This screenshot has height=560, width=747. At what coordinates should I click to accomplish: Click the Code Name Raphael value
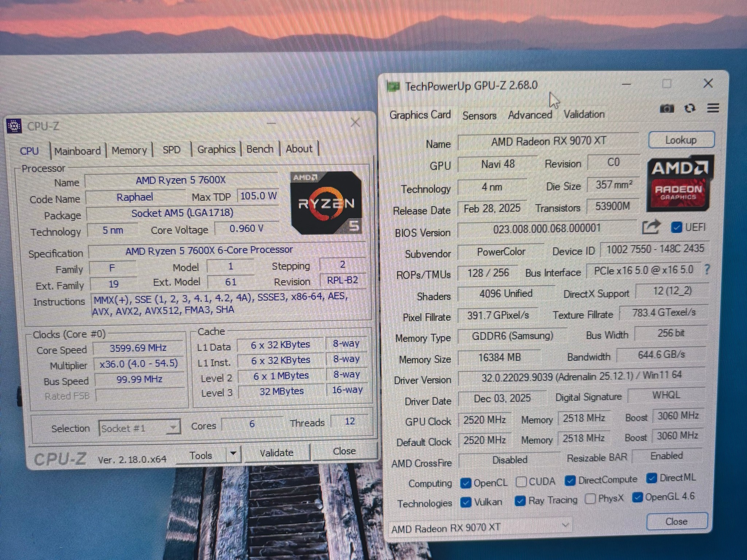pos(135,197)
